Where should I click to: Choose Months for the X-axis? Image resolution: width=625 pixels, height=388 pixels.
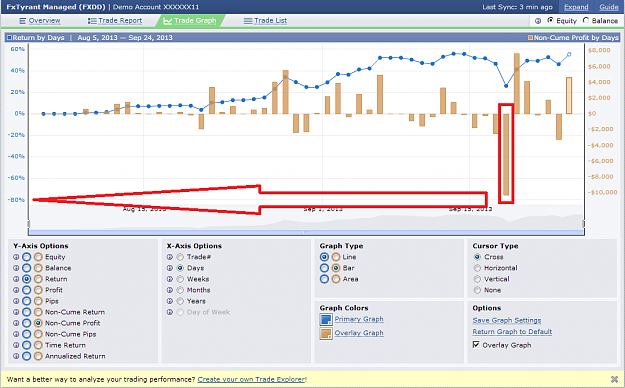180,290
